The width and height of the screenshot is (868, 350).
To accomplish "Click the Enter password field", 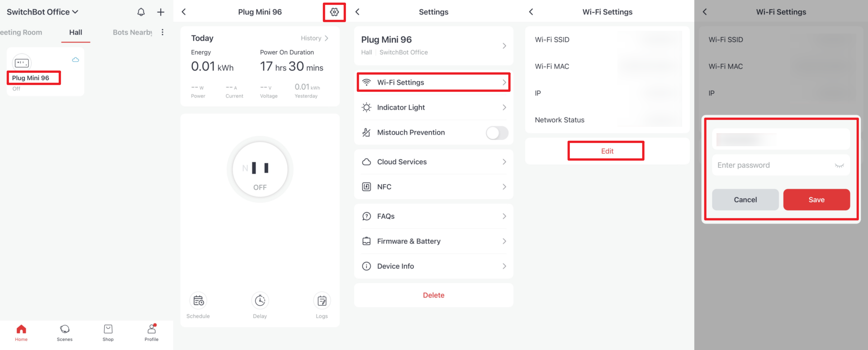I will 773,165.
